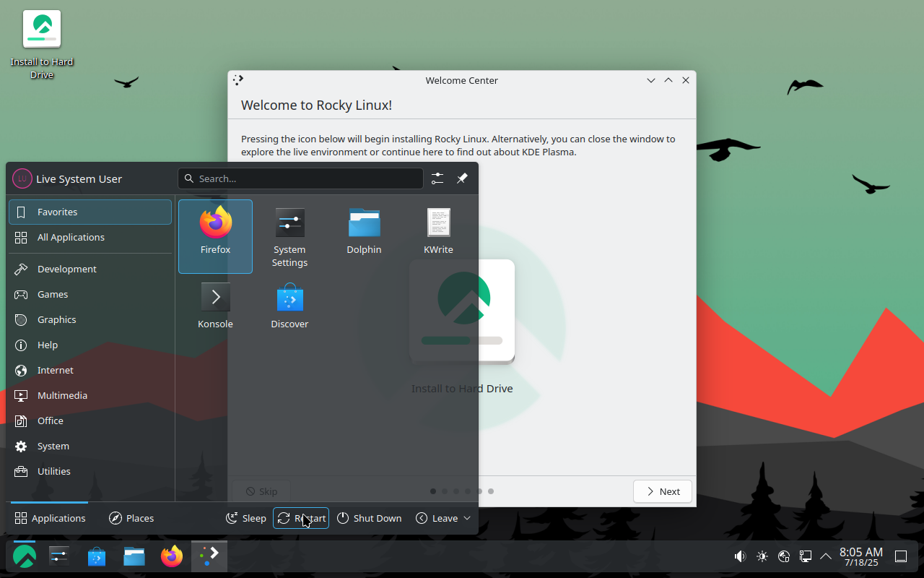The image size is (924, 578).
Task: Open the Install to Hard Drive desktop shortcut
Action: point(42,45)
